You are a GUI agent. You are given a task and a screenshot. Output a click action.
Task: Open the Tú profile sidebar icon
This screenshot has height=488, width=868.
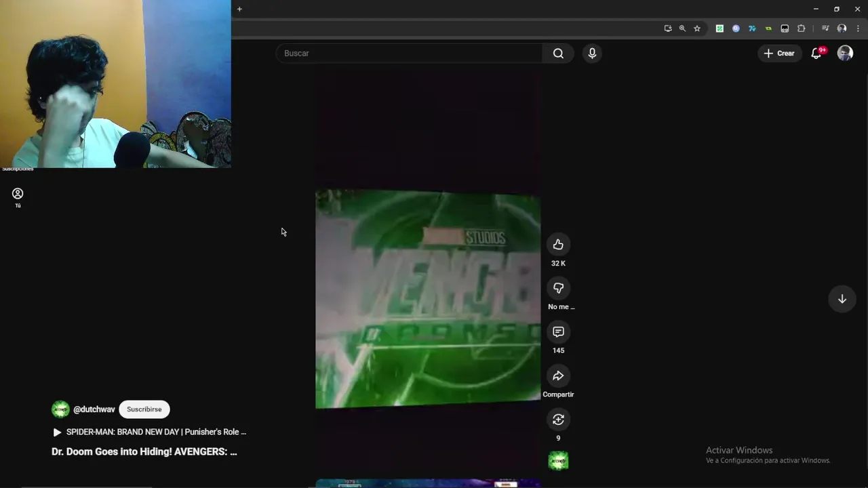point(18,197)
